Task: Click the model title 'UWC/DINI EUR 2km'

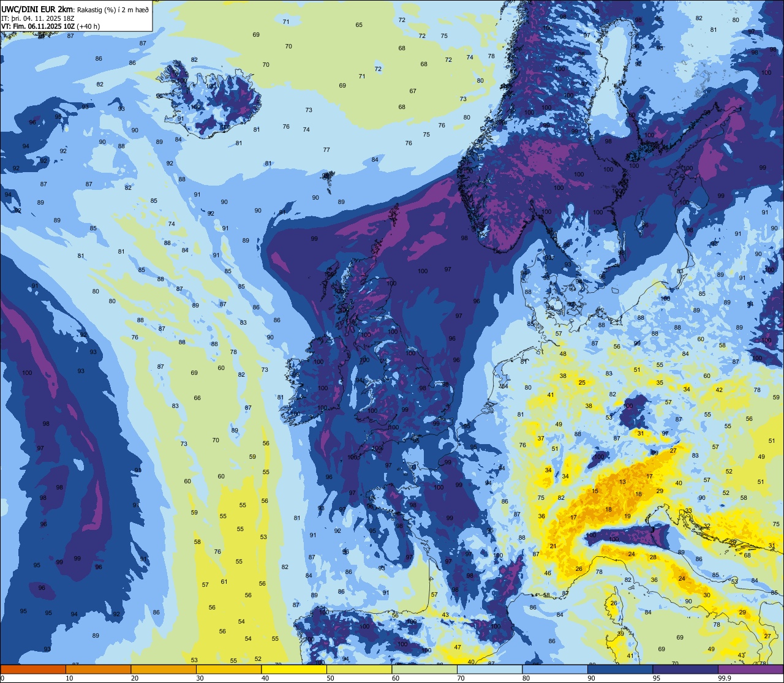Action: coord(37,9)
